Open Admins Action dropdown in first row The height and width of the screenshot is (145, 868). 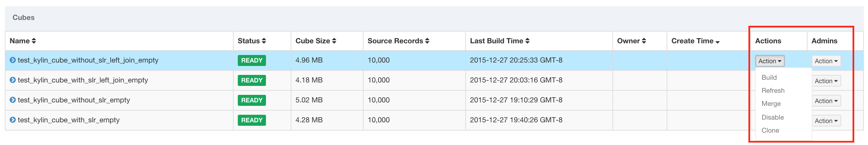826,61
